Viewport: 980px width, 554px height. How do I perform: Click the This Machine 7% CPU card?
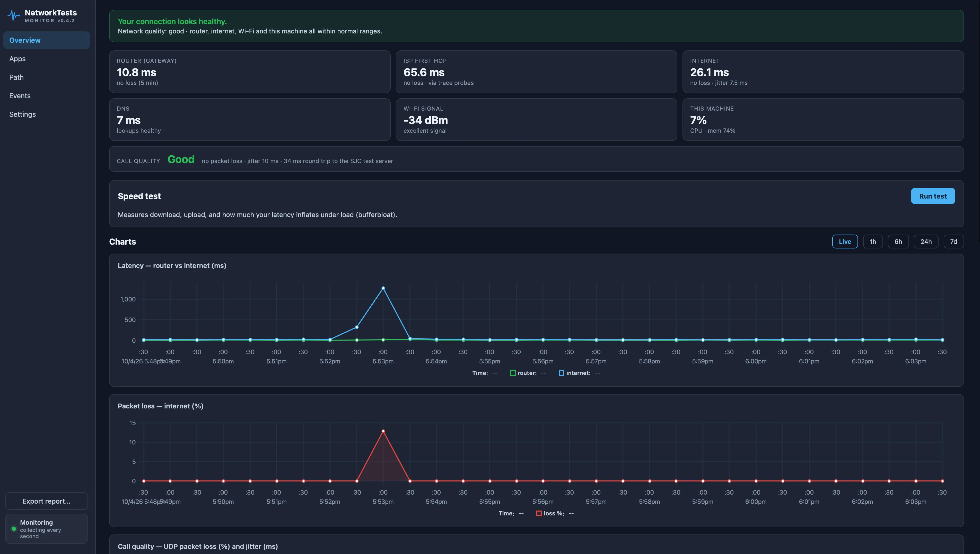(x=823, y=120)
